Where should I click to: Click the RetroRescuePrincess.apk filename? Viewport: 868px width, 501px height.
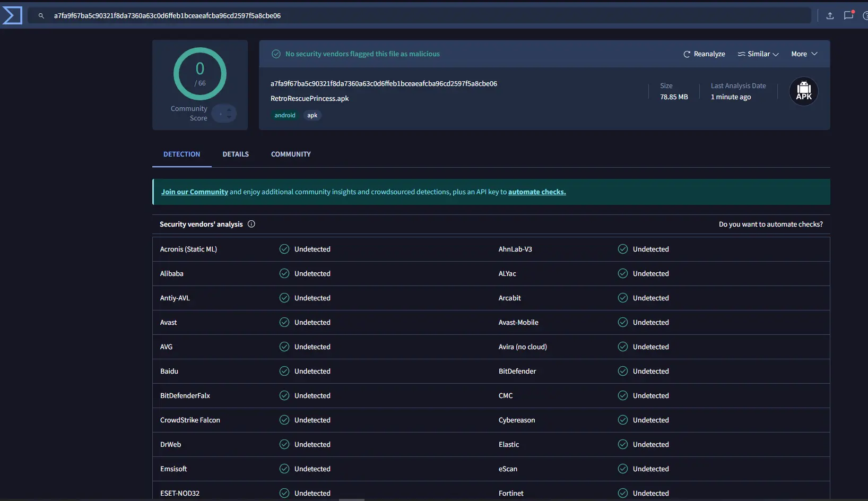pyautogui.click(x=310, y=99)
